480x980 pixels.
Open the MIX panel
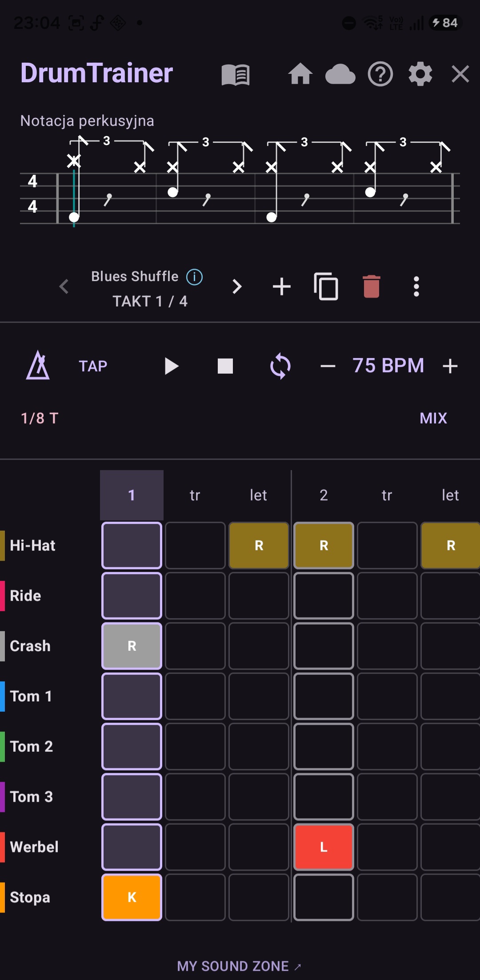[433, 418]
